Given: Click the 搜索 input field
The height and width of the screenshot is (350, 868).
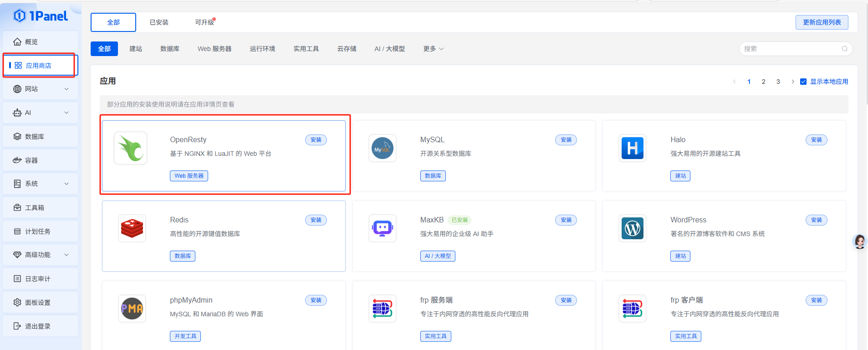Looking at the screenshot, I should (796, 49).
